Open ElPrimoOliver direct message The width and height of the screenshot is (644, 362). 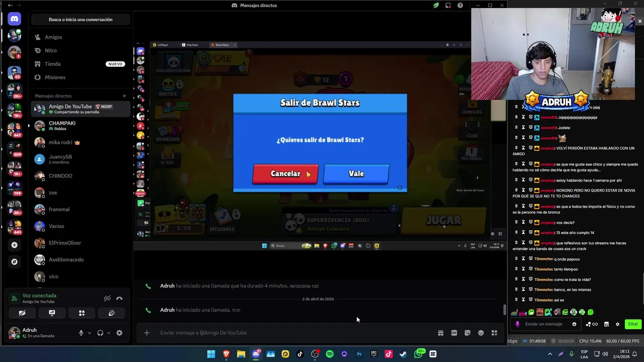click(x=80, y=243)
